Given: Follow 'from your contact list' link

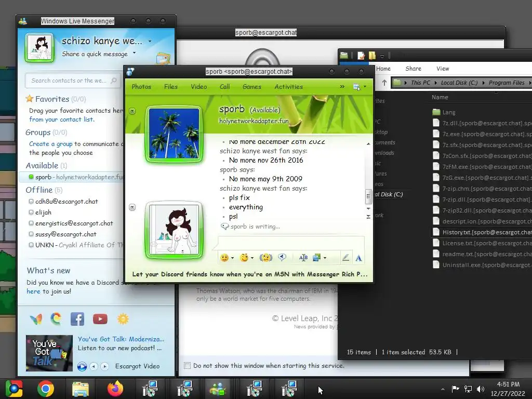Looking at the screenshot, I should 61,119.
